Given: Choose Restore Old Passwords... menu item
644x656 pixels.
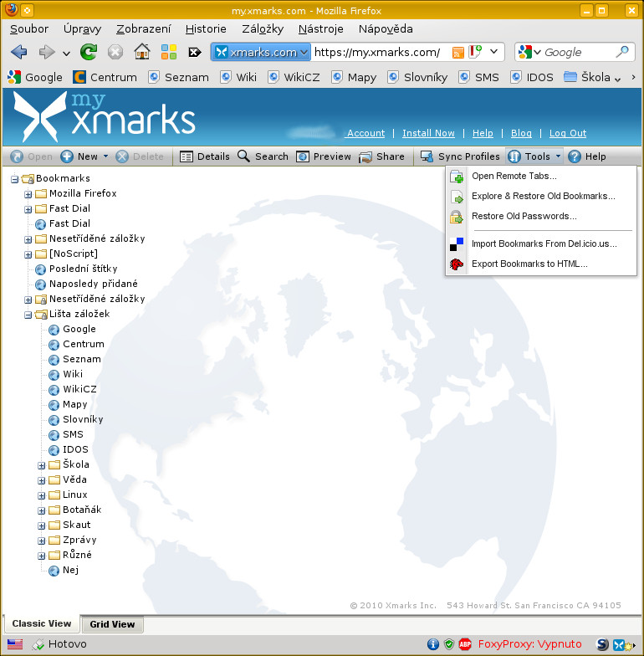Looking at the screenshot, I should 541,216.
